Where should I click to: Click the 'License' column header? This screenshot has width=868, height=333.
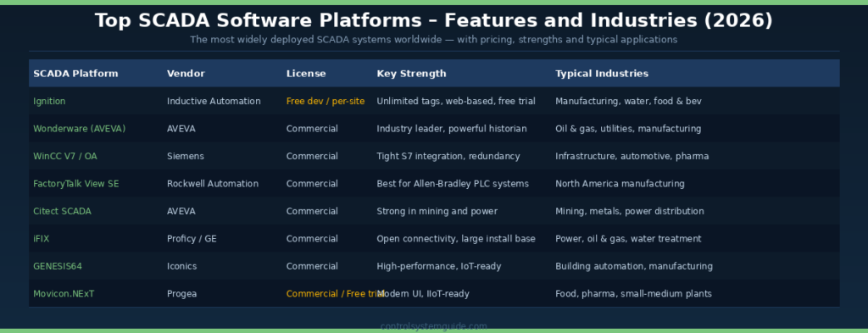tap(306, 74)
